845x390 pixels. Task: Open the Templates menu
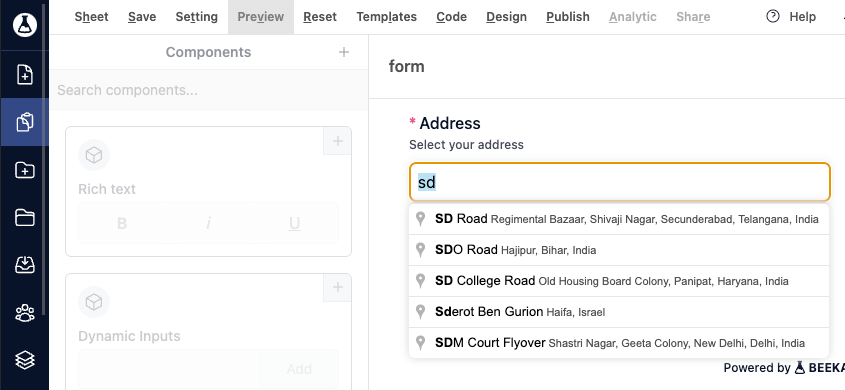tap(386, 17)
